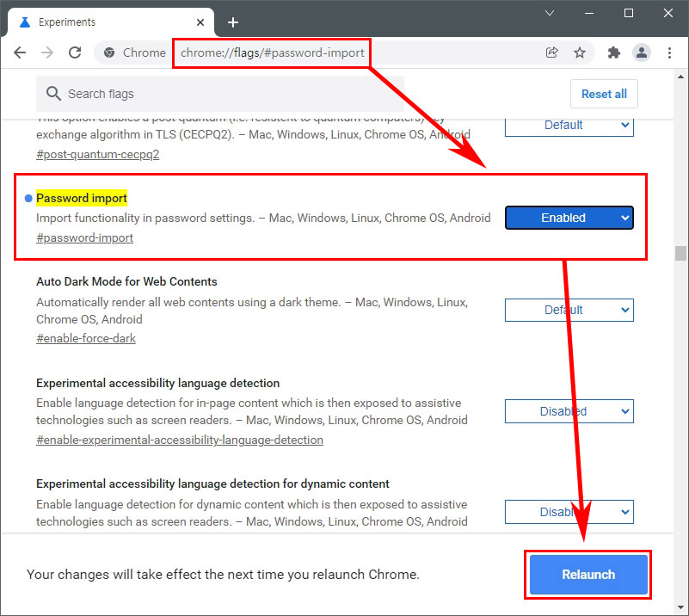The image size is (689, 616).
Task: Open #enable-force-dark anchor link
Action: pos(86,338)
